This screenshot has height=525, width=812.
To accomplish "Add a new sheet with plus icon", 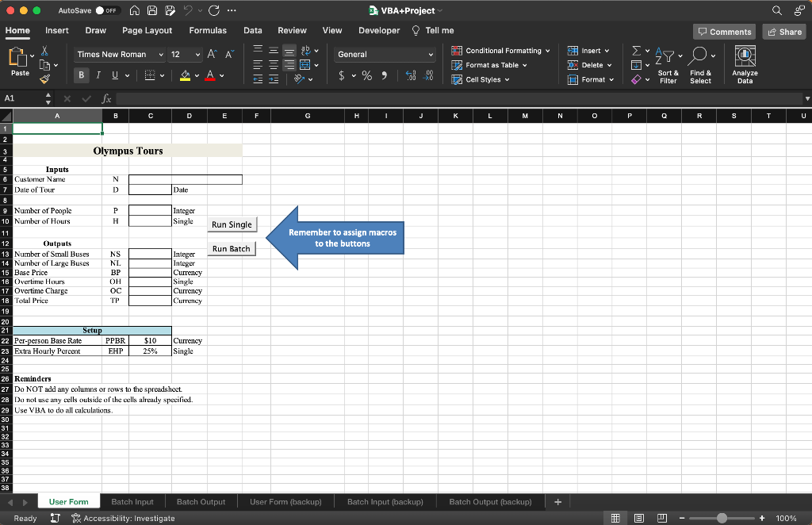I will coord(558,501).
